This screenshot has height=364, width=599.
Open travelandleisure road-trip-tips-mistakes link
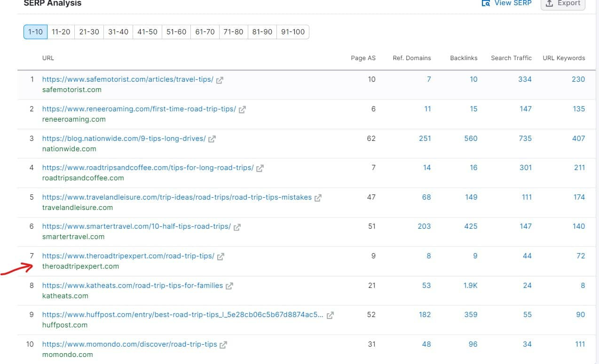point(177,197)
